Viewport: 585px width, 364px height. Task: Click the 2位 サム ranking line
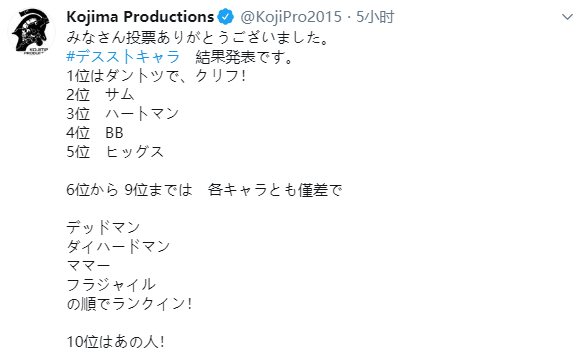click(x=100, y=95)
